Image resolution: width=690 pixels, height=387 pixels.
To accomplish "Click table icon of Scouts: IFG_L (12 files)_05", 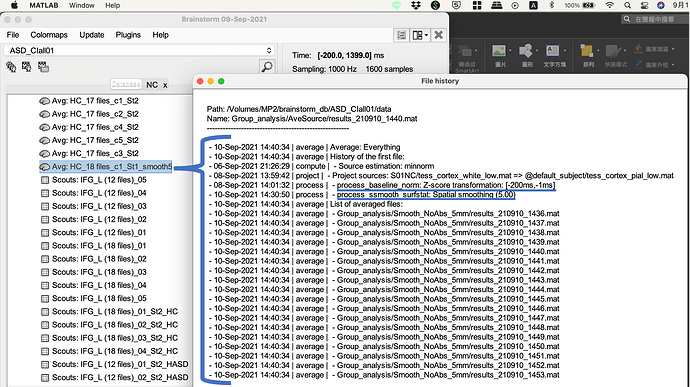I will 45,180.
